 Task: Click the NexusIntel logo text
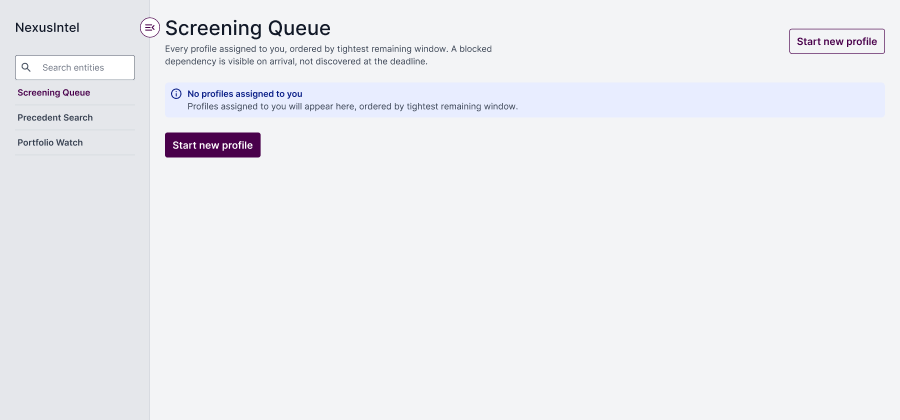(47, 28)
